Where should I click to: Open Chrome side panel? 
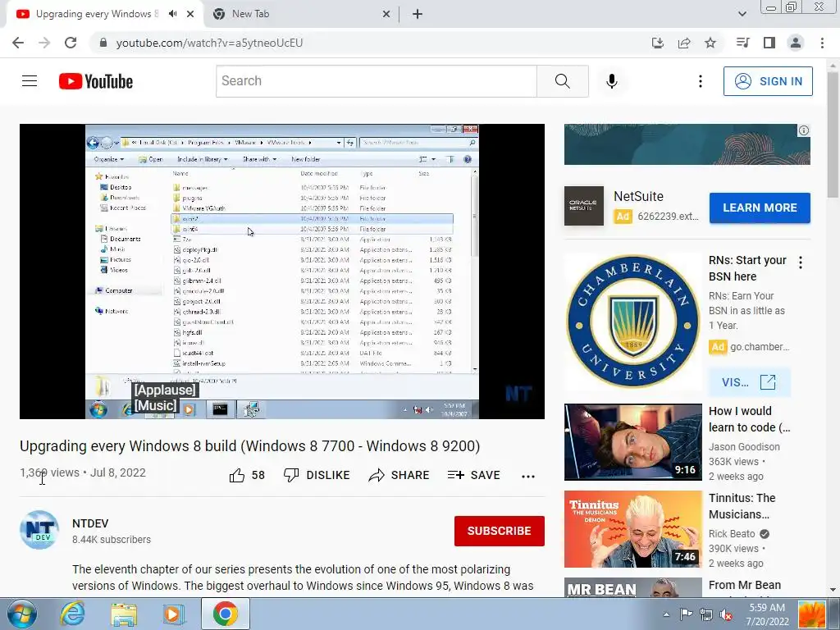[x=769, y=43]
